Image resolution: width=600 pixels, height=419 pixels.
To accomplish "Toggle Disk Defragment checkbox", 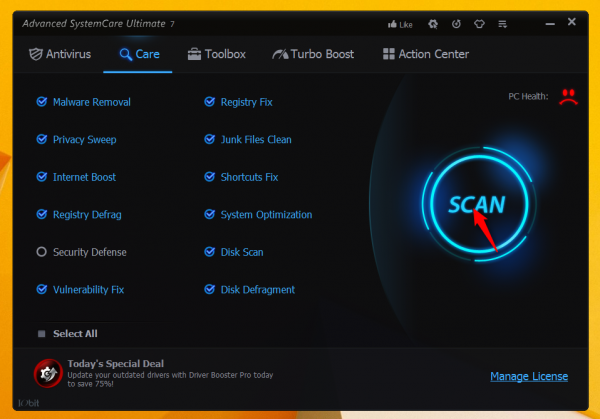I will click(209, 289).
